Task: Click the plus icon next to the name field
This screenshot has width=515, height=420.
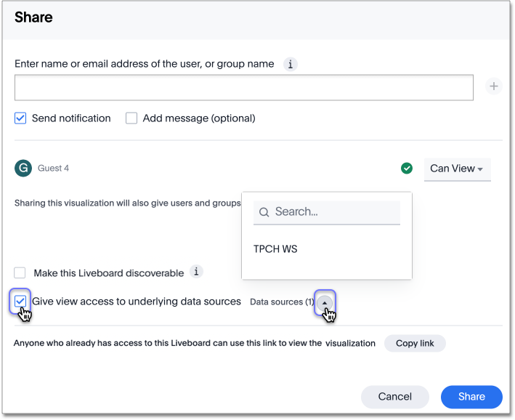Action: pyautogui.click(x=494, y=86)
